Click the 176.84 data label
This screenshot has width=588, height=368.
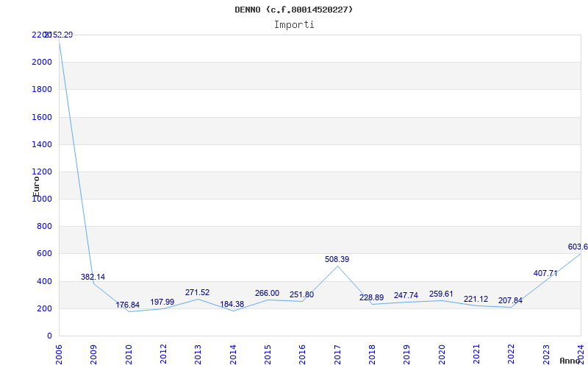pos(127,305)
